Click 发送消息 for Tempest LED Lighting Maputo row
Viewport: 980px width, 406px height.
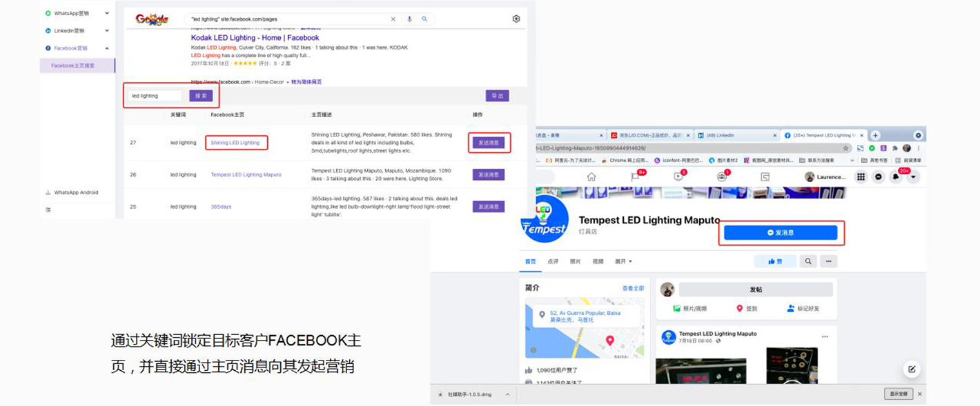click(x=489, y=174)
